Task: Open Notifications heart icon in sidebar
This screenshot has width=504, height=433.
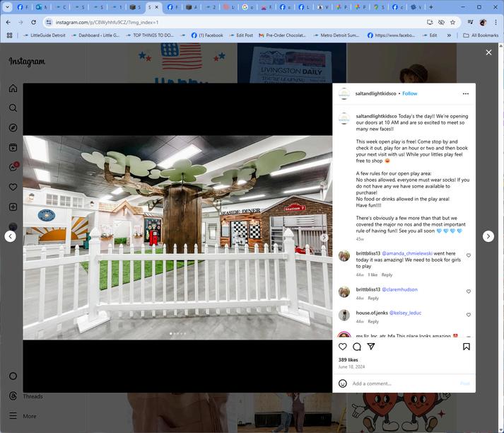Action: [13, 187]
